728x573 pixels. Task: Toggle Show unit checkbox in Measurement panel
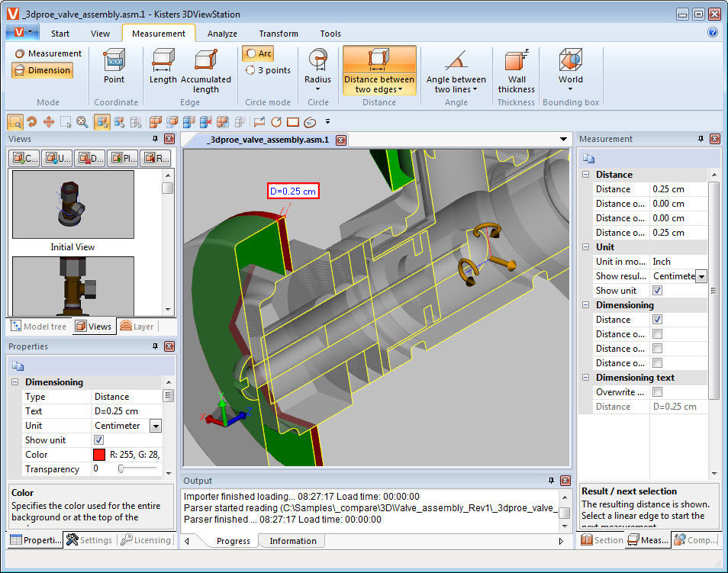pos(658,291)
